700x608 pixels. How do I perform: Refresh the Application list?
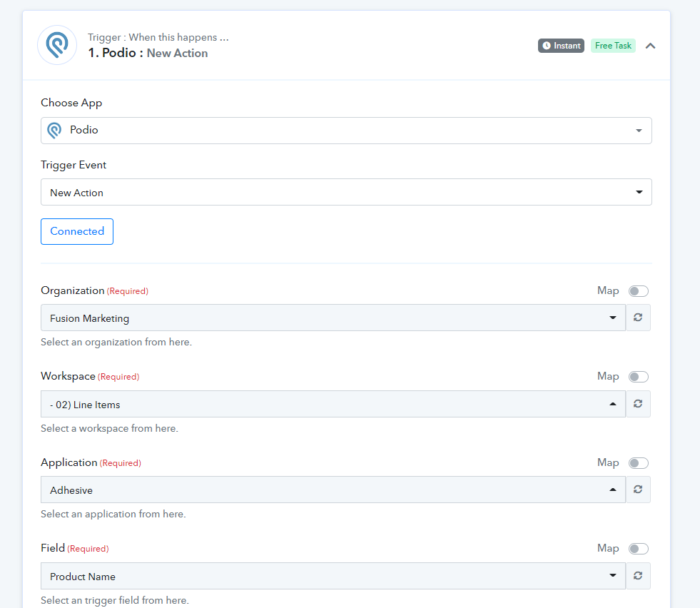tap(638, 490)
